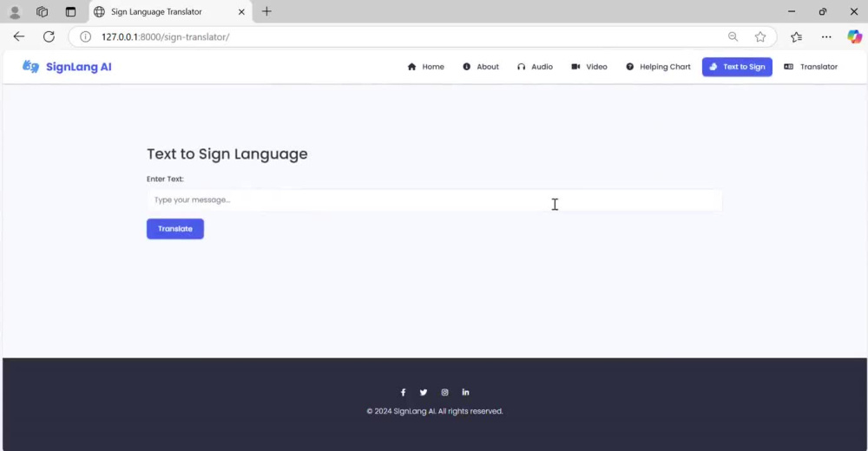Reload the page with refresh icon
Image resolution: width=868 pixels, height=451 pixels.
(49, 36)
